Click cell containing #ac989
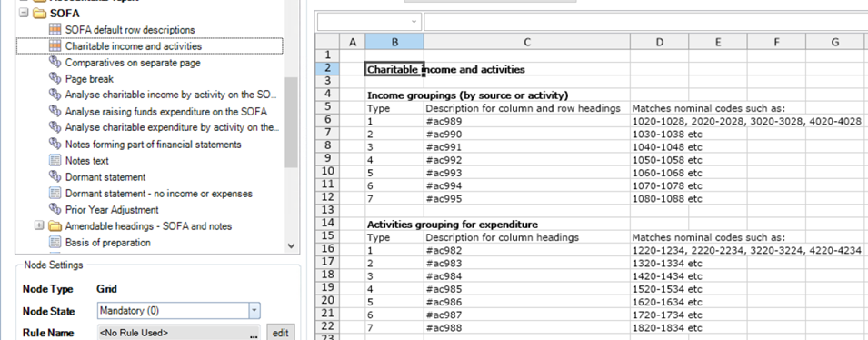 (x=527, y=121)
